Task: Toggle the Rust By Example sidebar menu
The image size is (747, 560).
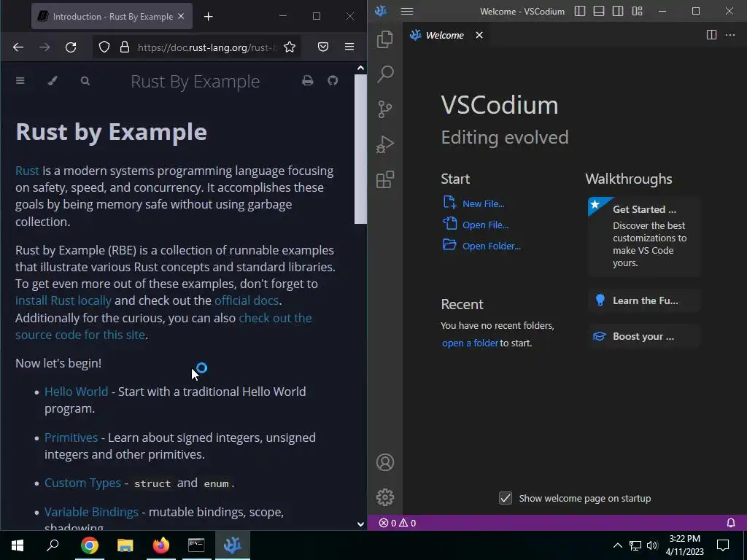Action: tap(20, 81)
